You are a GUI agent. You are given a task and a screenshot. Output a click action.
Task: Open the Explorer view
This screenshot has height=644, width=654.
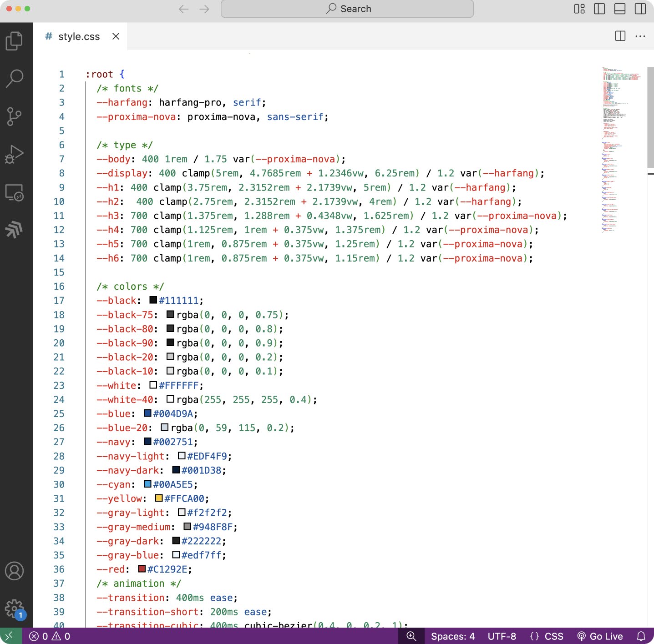14,41
